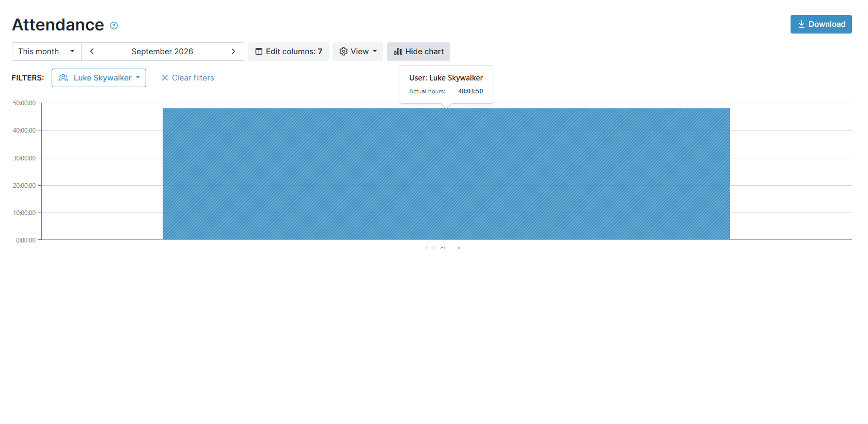The width and height of the screenshot is (868, 424).
Task: Click 'User: Luke Skywalker' tooltip title
Action: [446, 78]
